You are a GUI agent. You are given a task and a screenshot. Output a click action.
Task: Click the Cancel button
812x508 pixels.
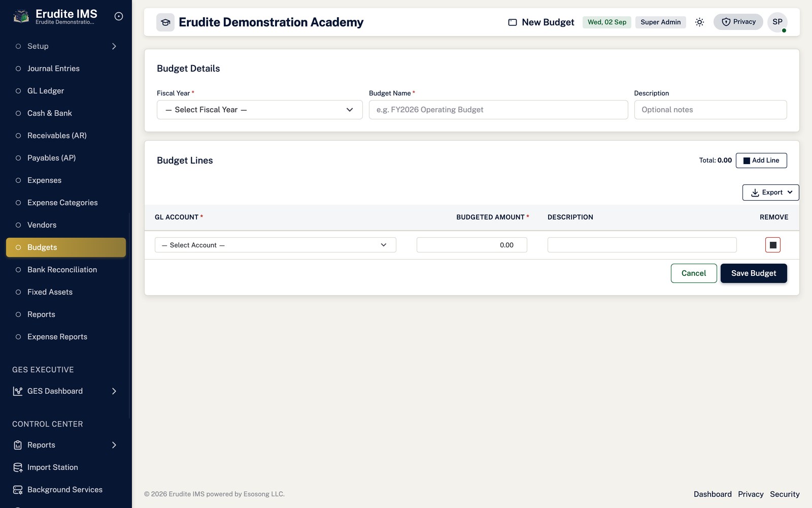tap(694, 273)
